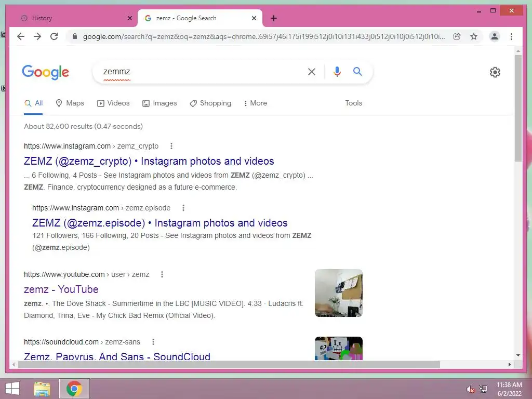The image size is (532, 399).
Task: Click horizontal scroll left arrow
Action: (14, 364)
